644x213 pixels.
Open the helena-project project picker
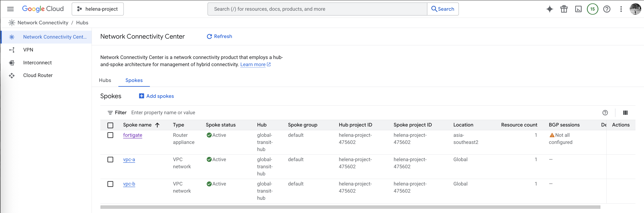pos(98,9)
